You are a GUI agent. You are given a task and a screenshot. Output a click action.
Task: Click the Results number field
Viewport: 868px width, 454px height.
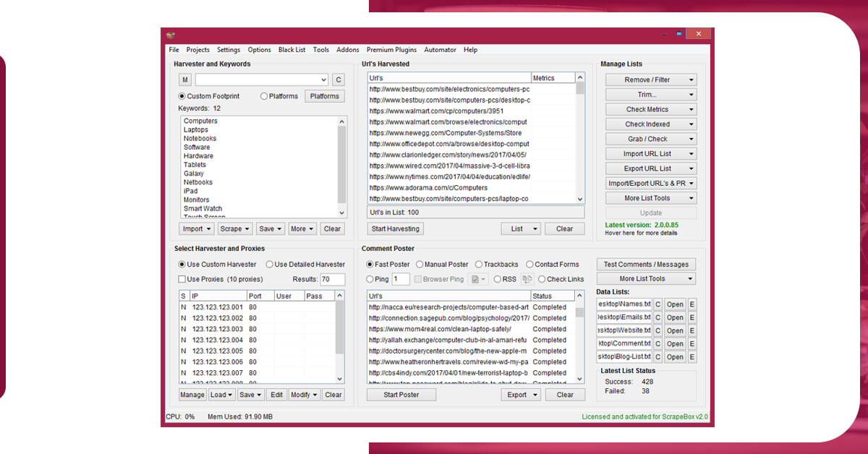click(x=333, y=279)
